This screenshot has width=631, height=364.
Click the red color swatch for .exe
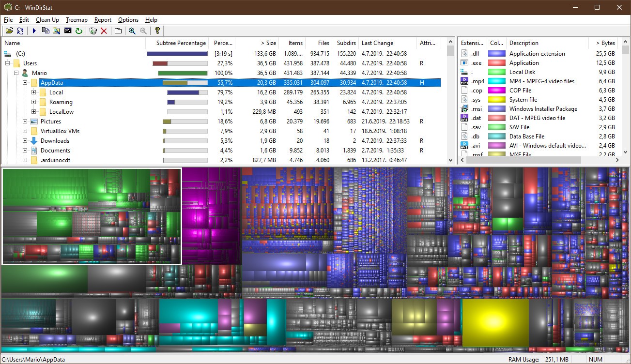(497, 63)
